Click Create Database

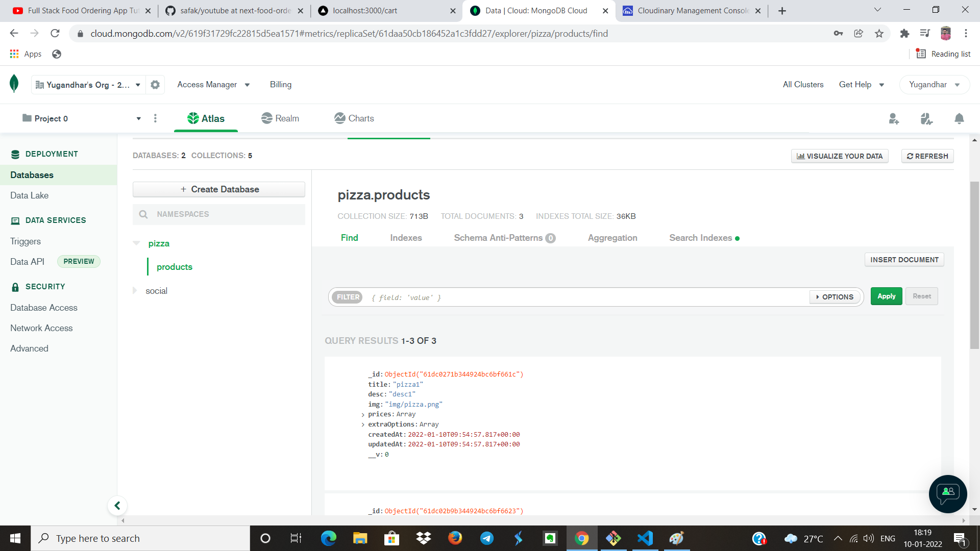(218, 189)
